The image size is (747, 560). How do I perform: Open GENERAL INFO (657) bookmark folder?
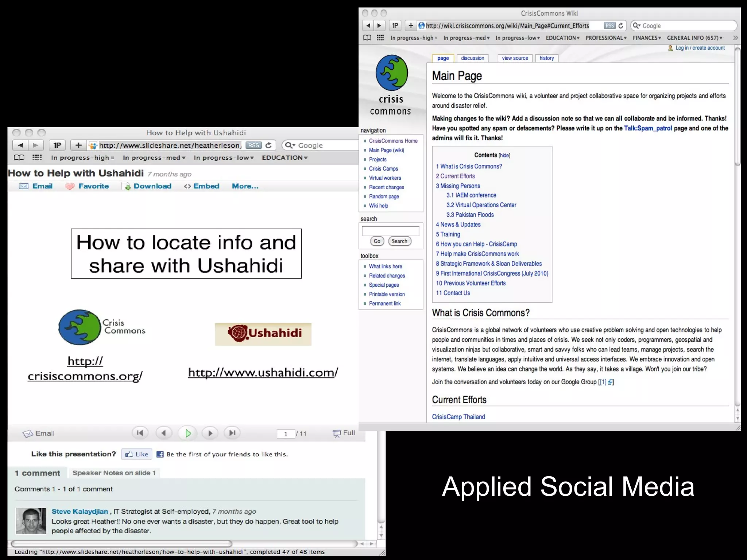click(x=695, y=38)
